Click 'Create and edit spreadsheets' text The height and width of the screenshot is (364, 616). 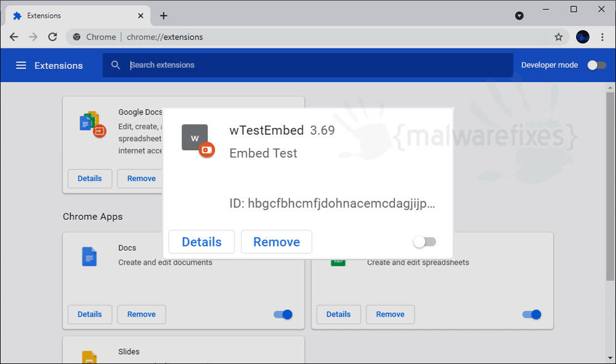(x=418, y=262)
